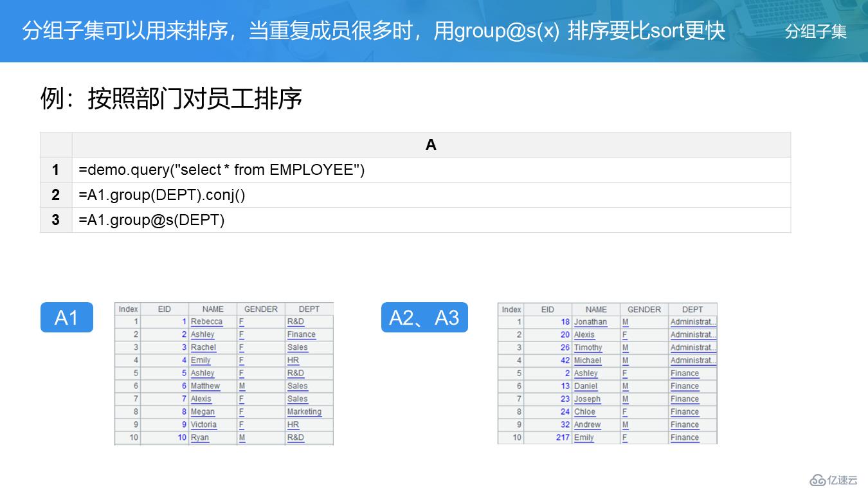
Task: Select Emily with EID 4 in the A1 table
Action: tap(201, 360)
